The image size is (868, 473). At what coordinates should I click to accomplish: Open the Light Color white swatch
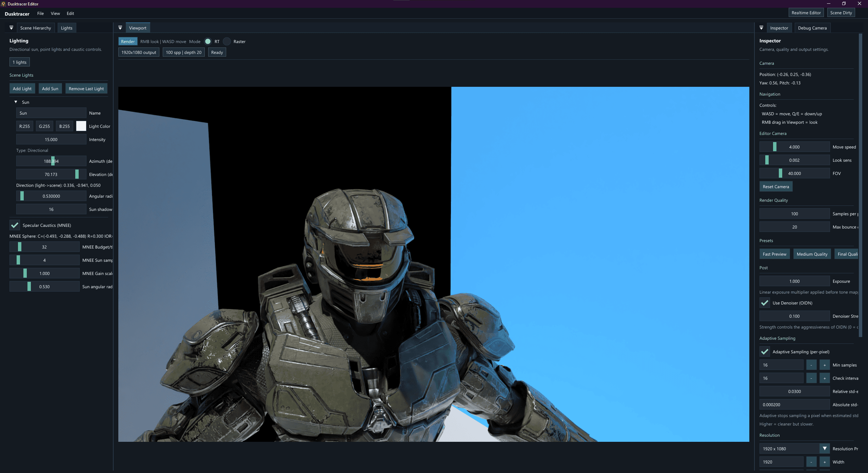[81, 126]
